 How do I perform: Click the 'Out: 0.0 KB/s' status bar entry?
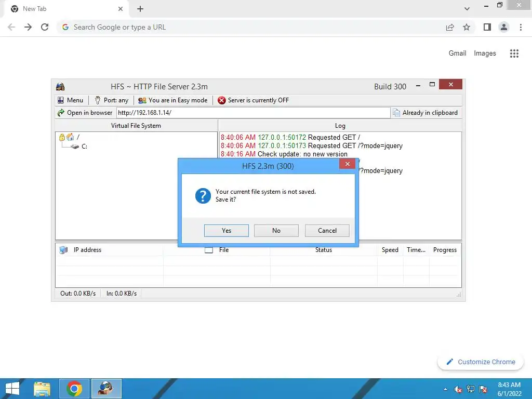[x=78, y=294]
